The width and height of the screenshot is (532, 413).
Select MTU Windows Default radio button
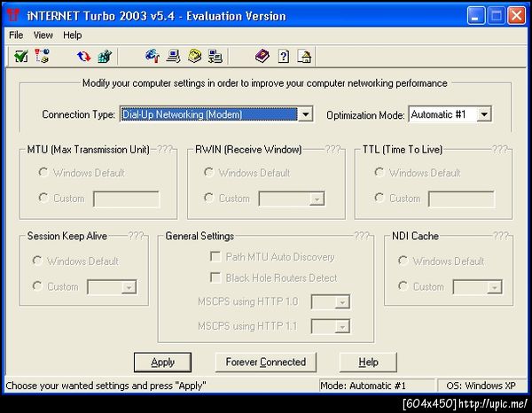pos(43,172)
